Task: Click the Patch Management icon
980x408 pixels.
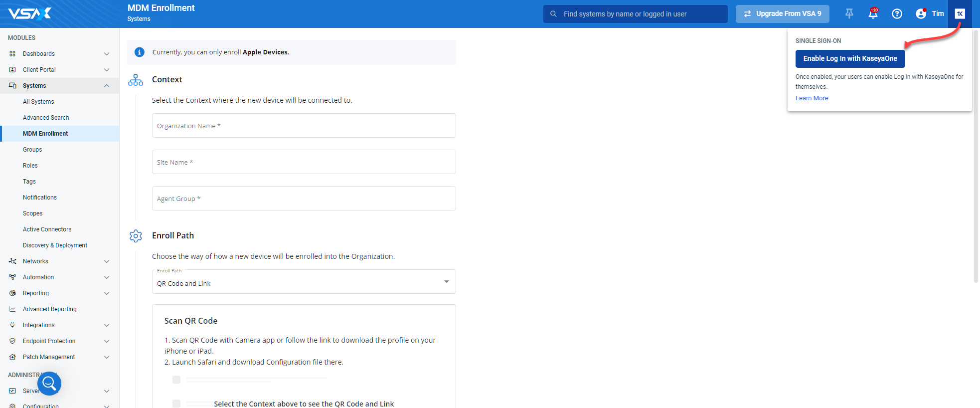Action: point(12,357)
